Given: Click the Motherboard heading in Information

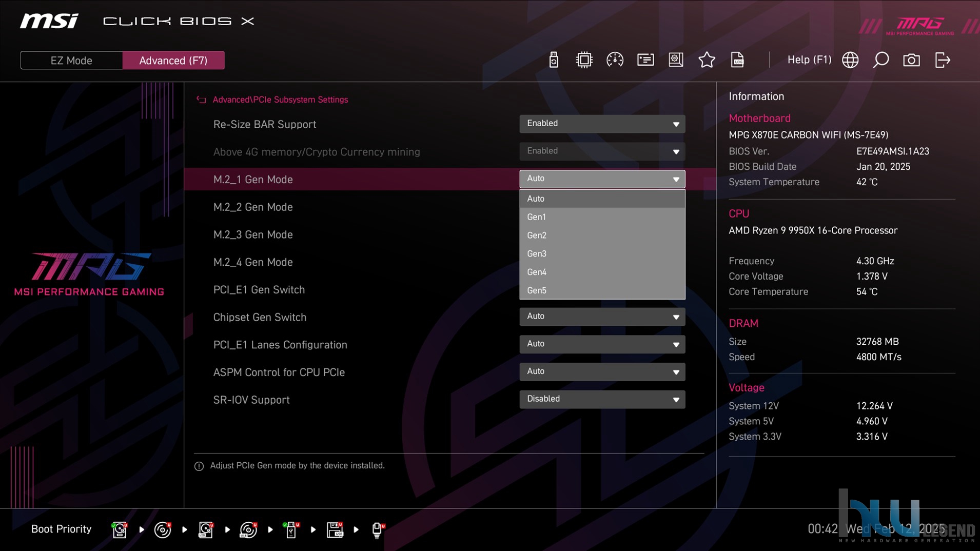Looking at the screenshot, I should (759, 118).
